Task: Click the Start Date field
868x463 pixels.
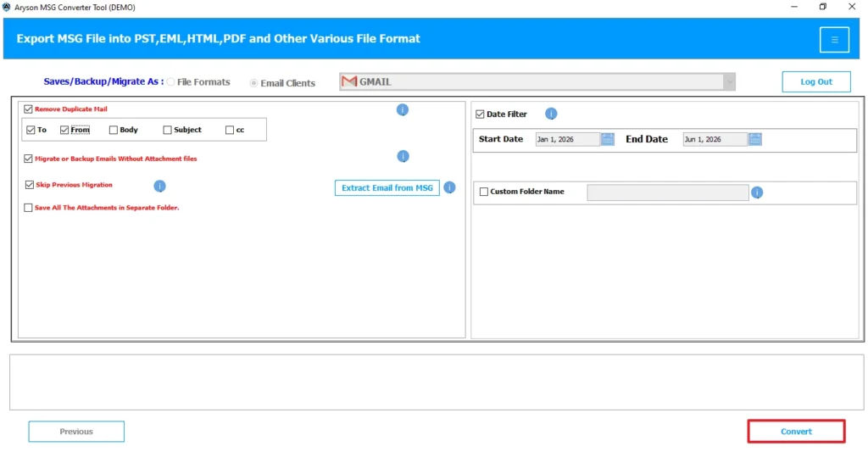Action: (x=567, y=139)
